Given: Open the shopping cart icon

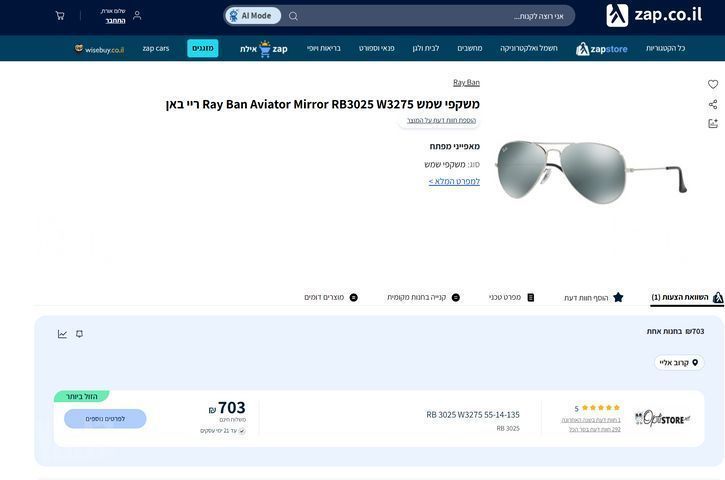Looking at the screenshot, I should pyautogui.click(x=60, y=16).
